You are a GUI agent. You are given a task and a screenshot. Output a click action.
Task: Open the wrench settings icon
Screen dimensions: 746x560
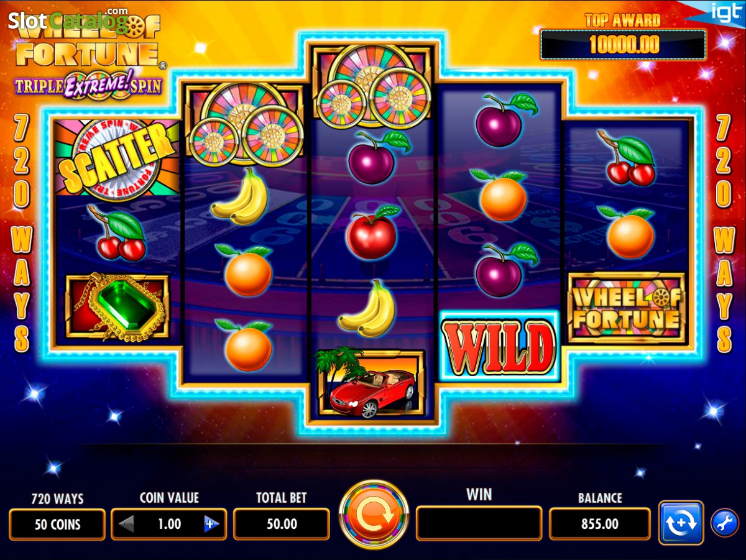(724, 523)
